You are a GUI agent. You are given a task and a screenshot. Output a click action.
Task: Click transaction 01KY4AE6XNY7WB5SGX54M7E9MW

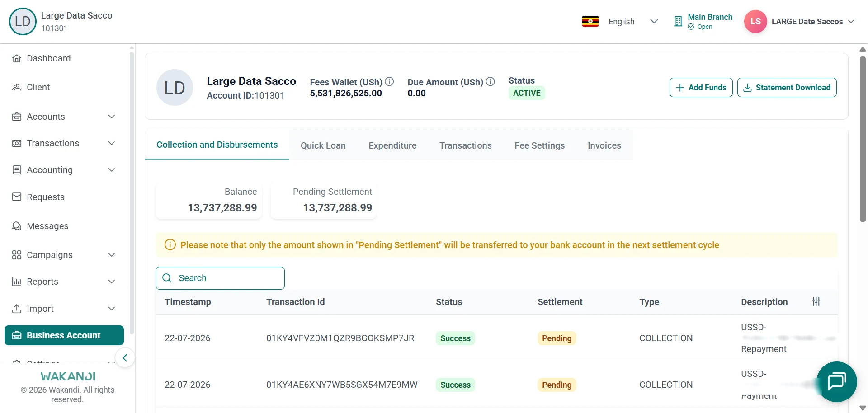coord(342,385)
